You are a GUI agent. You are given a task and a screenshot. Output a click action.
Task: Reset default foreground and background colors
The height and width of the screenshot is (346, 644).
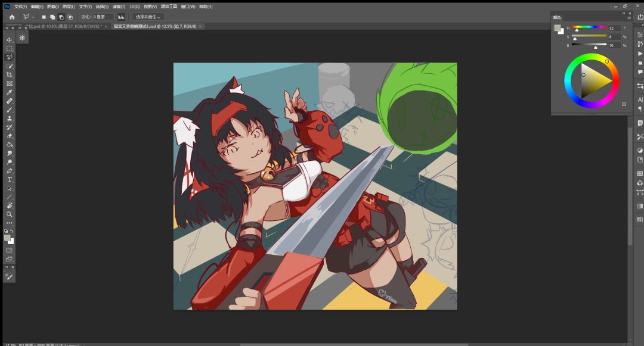6,231
